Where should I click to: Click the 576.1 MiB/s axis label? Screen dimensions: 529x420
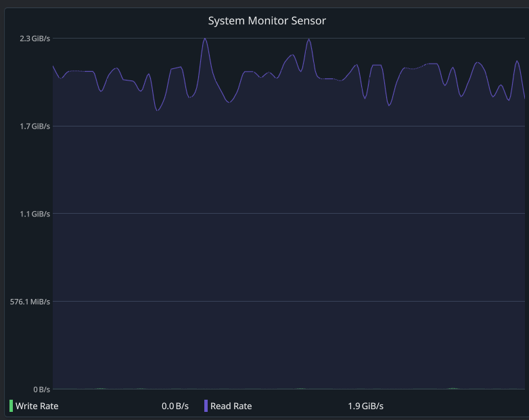coord(30,302)
